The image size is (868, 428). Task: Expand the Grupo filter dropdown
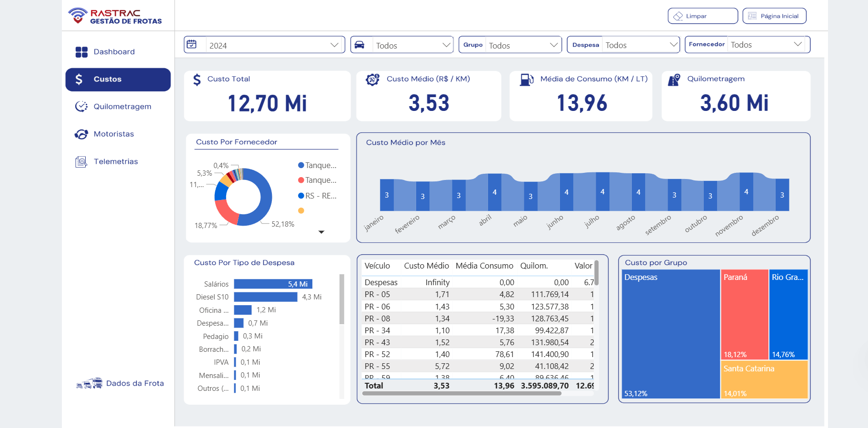(x=523, y=45)
